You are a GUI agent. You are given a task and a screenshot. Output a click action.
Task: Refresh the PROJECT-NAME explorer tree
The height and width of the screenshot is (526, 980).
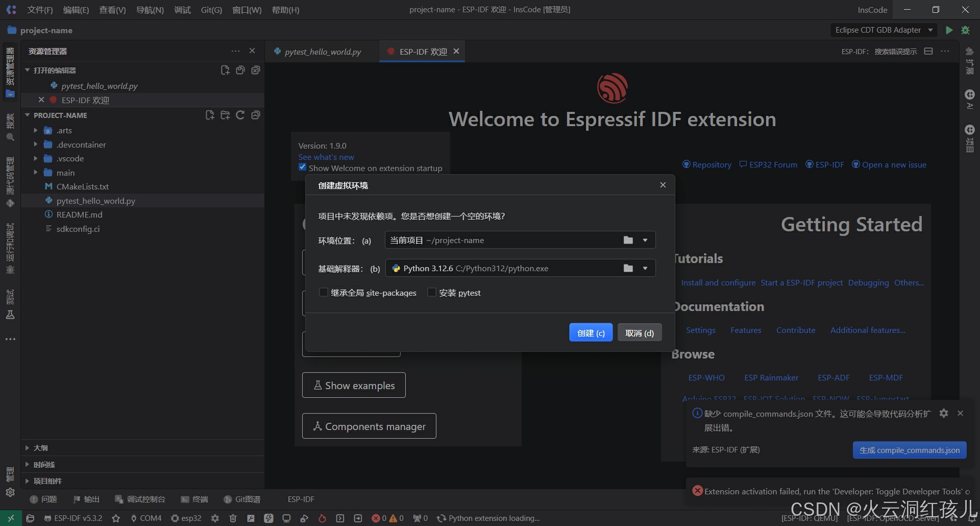click(x=240, y=115)
